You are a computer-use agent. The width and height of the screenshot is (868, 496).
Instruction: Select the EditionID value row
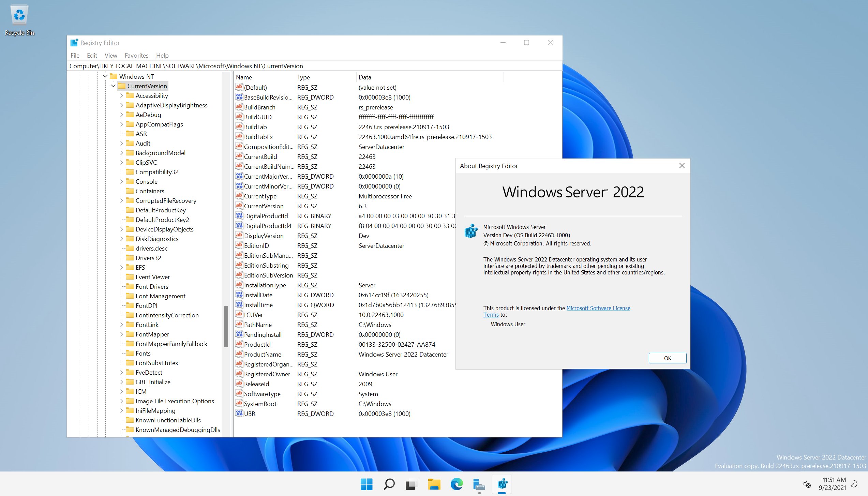(344, 245)
